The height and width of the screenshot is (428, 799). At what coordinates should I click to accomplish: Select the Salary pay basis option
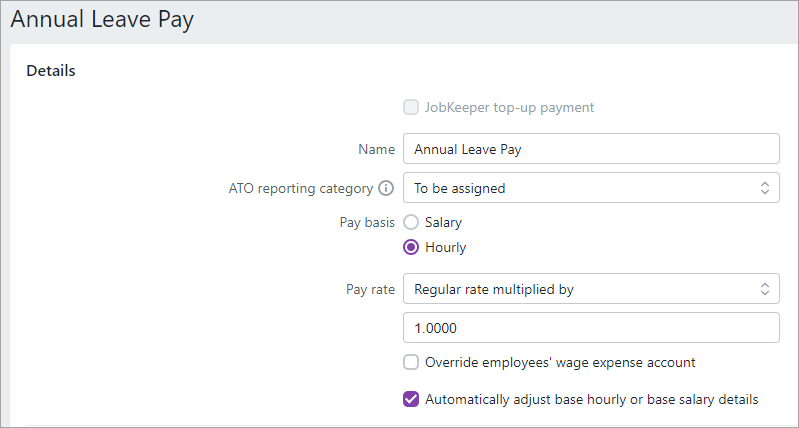click(411, 222)
